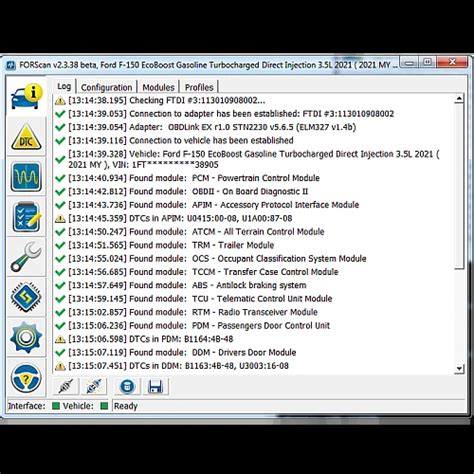This screenshot has height=474, width=474.
Task: Click the vertical scrollbar thumb
Action: pos(459,186)
